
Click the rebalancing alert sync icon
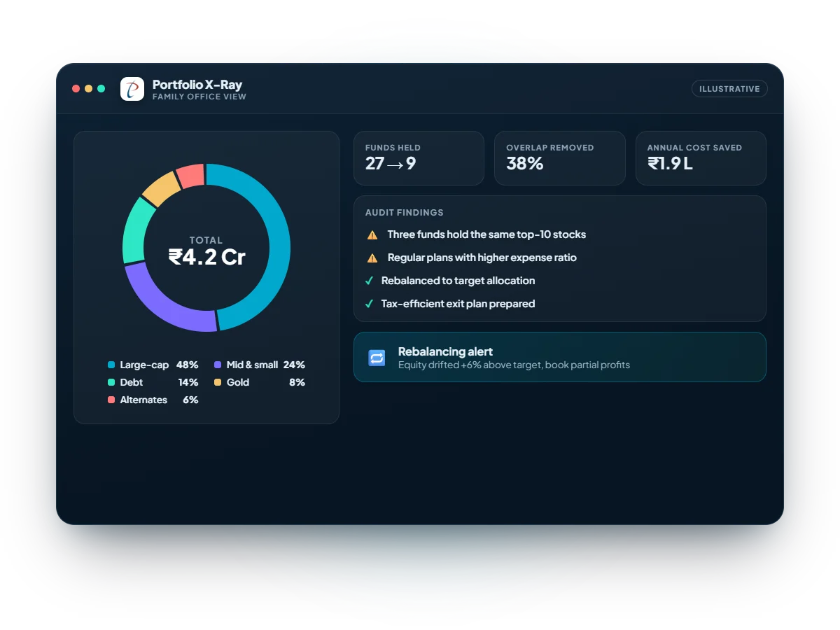[x=377, y=358]
